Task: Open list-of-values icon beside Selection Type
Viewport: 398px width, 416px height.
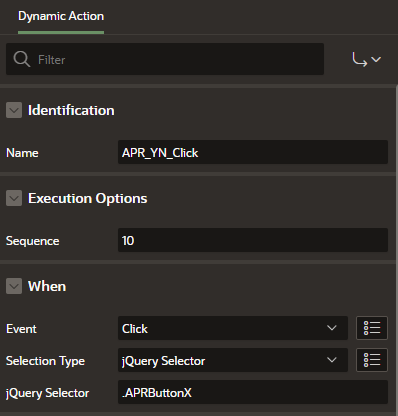Action: click(x=372, y=360)
